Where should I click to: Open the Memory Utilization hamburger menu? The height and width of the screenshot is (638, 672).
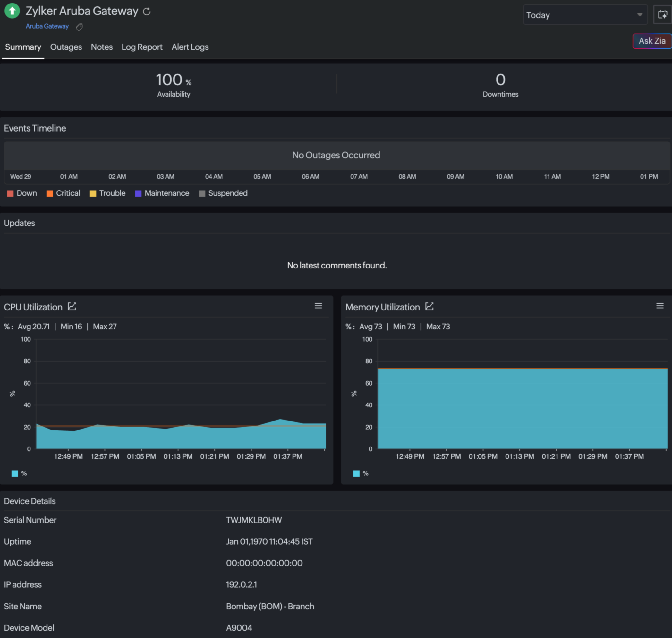[x=659, y=306]
